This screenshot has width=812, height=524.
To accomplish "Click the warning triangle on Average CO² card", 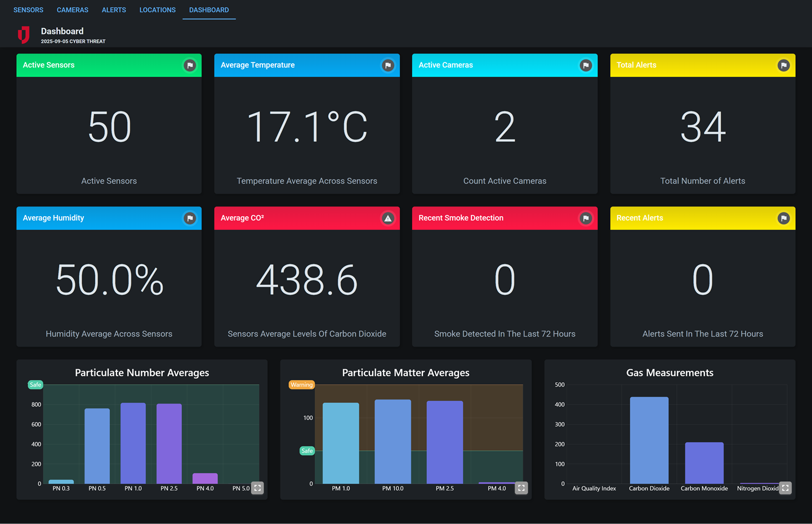I will (x=388, y=218).
